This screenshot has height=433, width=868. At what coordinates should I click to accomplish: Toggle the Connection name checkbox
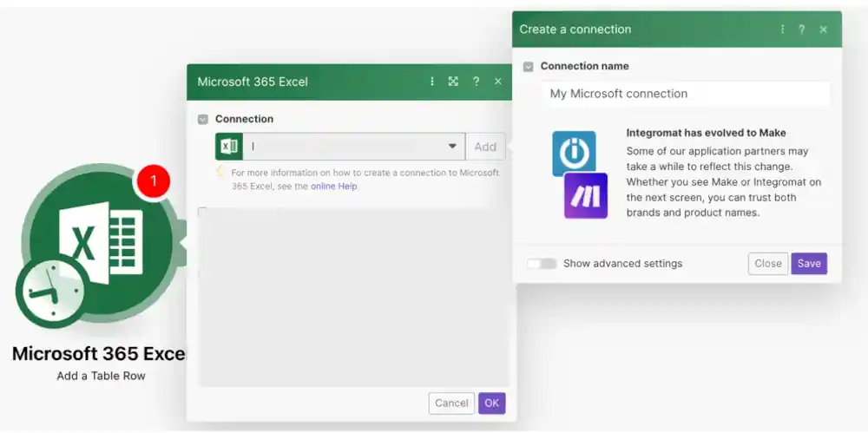(529, 67)
